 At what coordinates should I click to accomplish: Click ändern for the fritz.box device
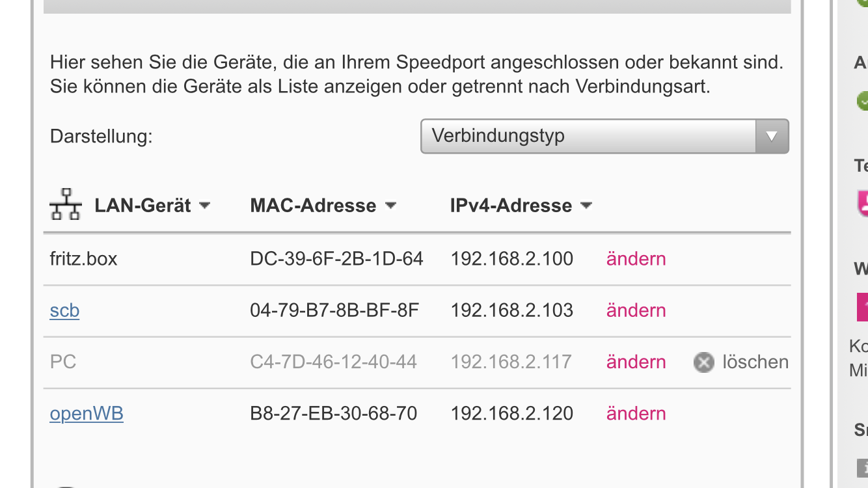pos(636,259)
